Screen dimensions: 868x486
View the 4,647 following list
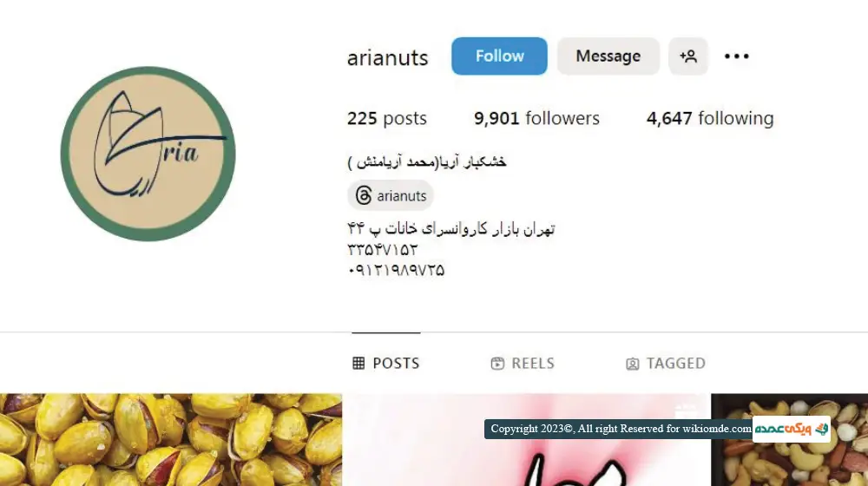(x=710, y=118)
